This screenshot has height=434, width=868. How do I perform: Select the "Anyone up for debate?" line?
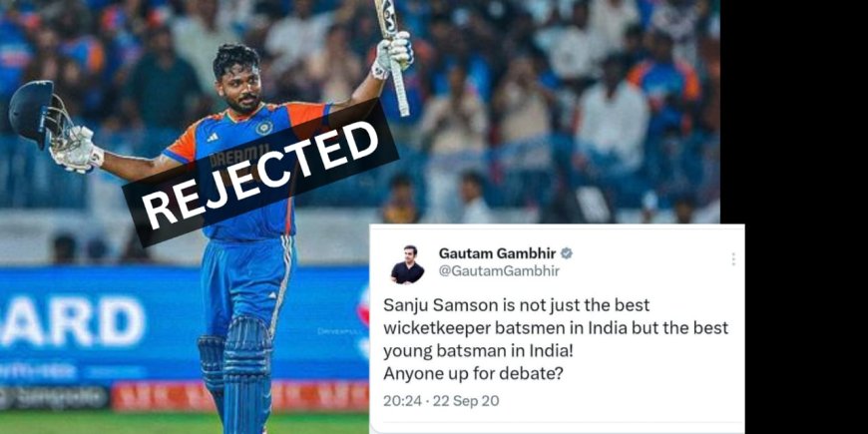[x=473, y=374]
